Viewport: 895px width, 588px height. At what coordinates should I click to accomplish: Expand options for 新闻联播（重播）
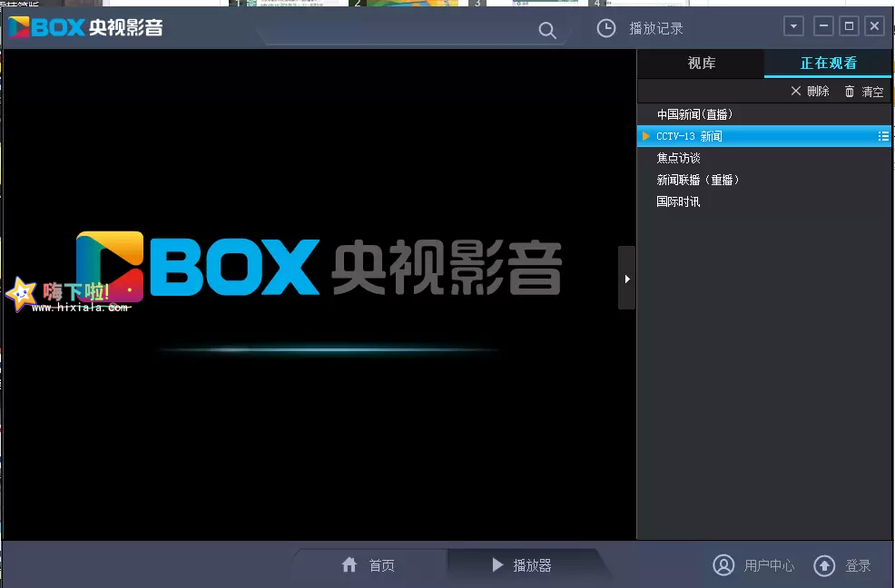click(x=699, y=179)
